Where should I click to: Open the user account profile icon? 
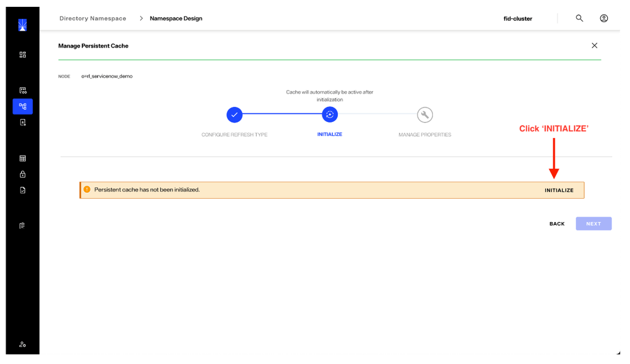604,18
